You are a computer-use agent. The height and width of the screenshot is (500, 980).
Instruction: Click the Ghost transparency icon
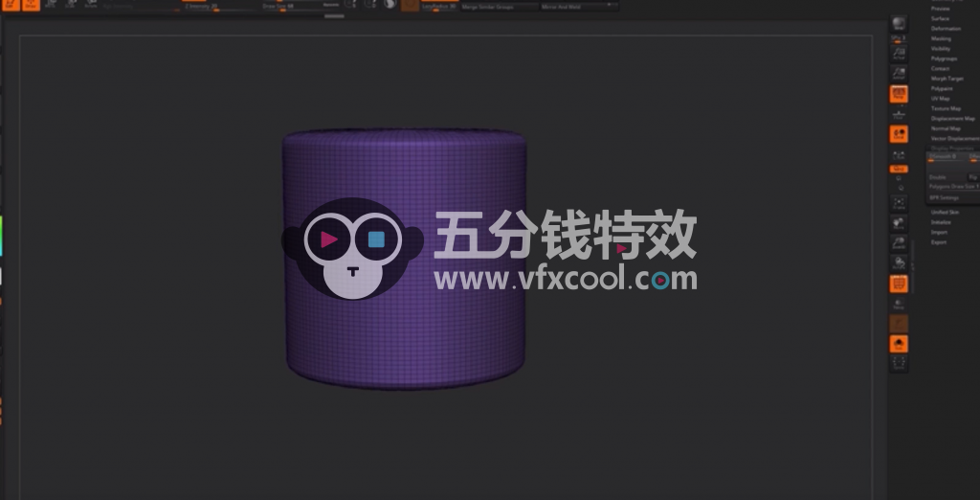(x=899, y=324)
